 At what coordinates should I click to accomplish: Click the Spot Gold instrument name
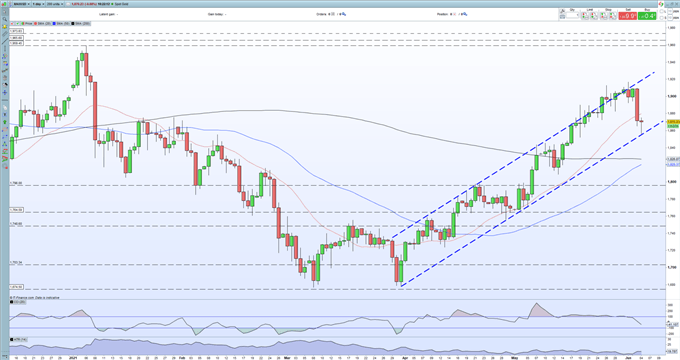click(121, 4)
